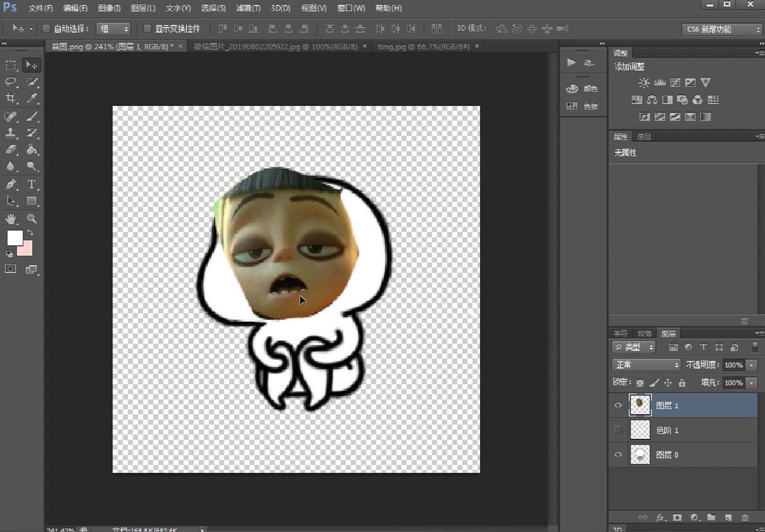Create new fill or adjustment layer
This screenshot has height=532, width=765.
point(694,518)
